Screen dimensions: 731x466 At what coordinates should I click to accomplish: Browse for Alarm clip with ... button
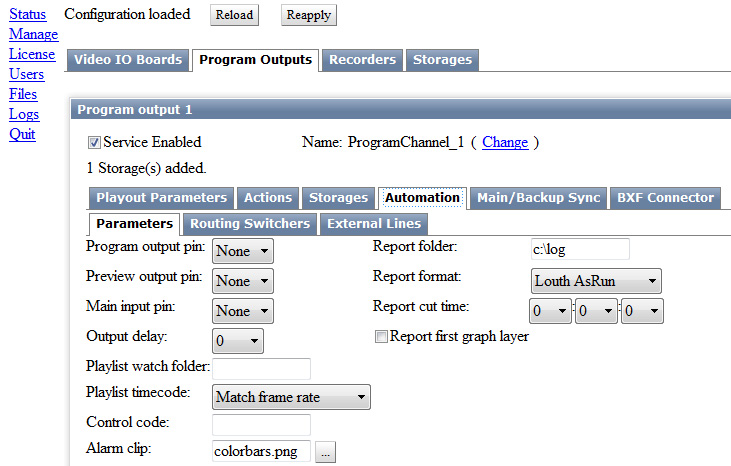tap(325, 452)
